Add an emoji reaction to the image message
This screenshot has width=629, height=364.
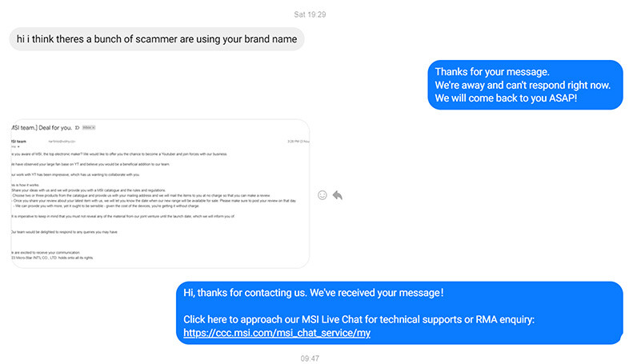click(323, 195)
